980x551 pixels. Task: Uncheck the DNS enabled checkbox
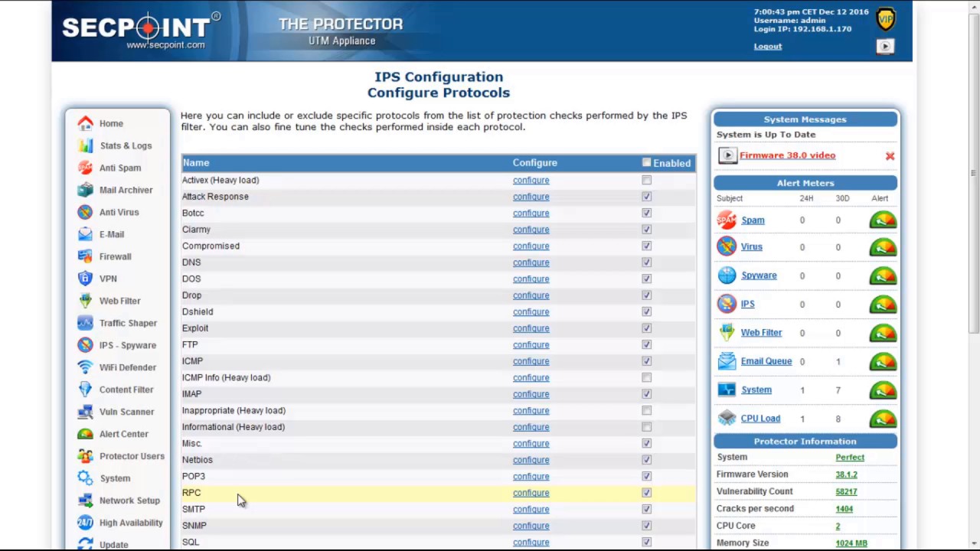(x=646, y=262)
